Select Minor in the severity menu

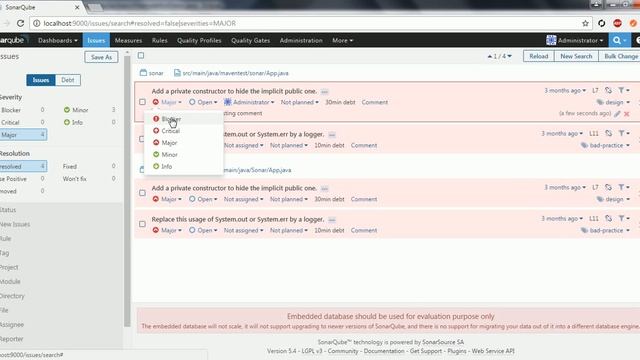[183, 154]
